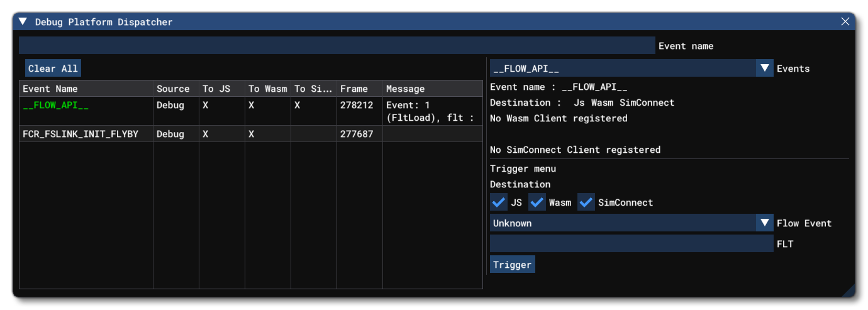868x310 pixels.
Task: Click frame value 278212
Action: tap(357, 105)
